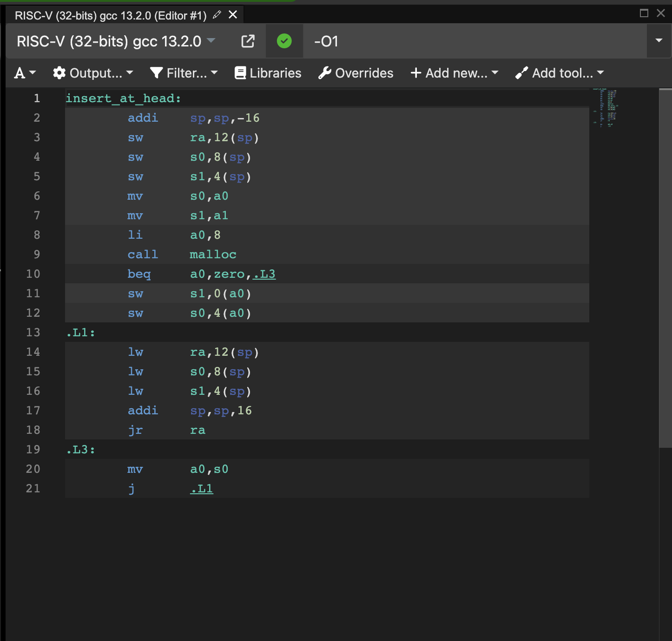Open the font size menu via A icon
672x641 pixels.
click(x=20, y=73)
